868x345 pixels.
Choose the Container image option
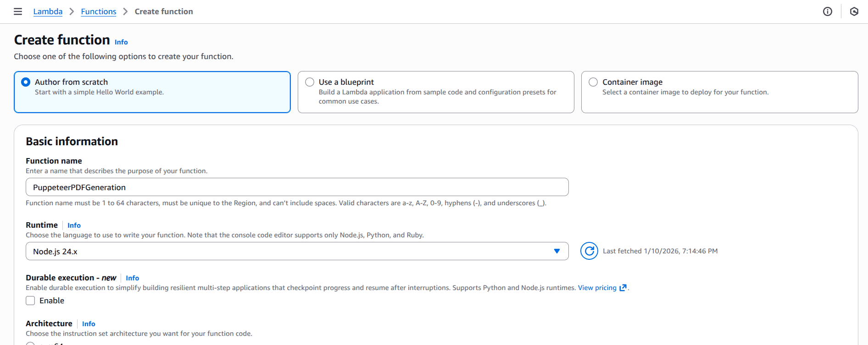(x=593, y=82)
